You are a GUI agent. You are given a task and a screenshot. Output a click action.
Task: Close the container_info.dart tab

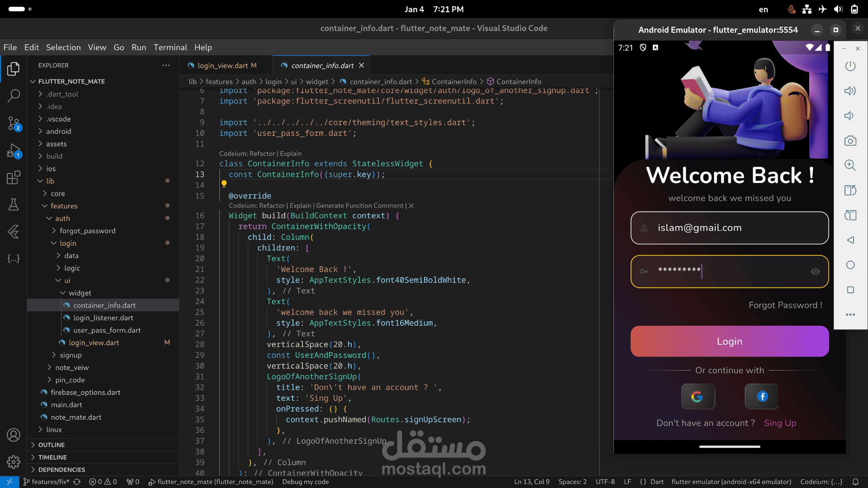(361, 66)
